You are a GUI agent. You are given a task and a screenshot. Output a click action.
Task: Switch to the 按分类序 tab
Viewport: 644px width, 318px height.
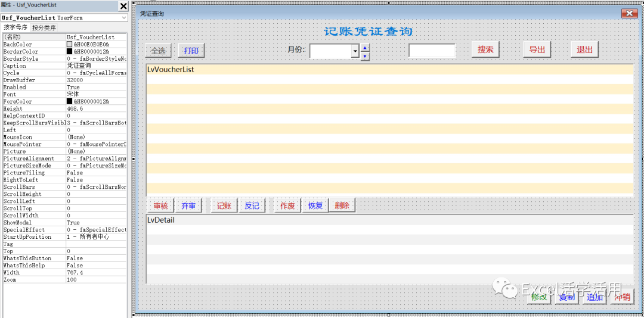44,28
